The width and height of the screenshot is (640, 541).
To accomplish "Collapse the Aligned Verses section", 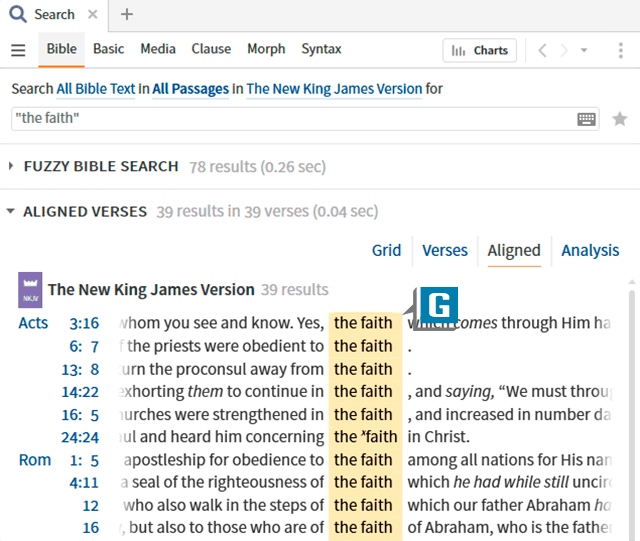I will 11,211.
